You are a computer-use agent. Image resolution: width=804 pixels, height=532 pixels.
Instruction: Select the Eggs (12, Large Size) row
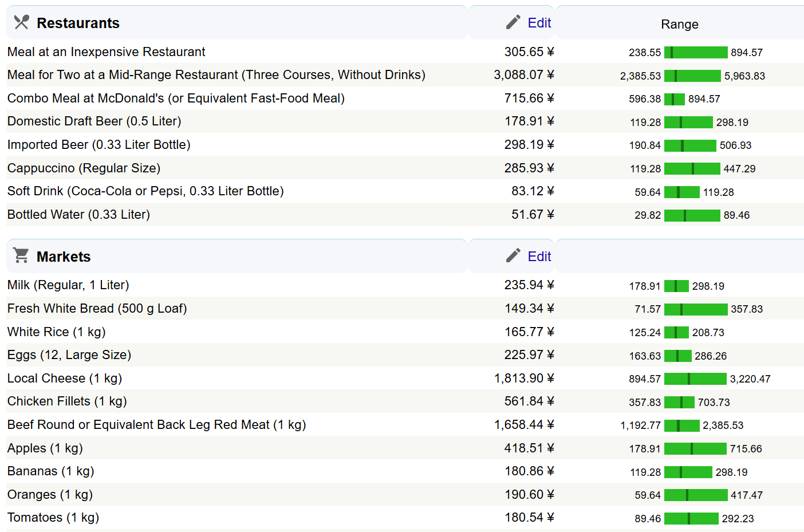coord(69,355)
